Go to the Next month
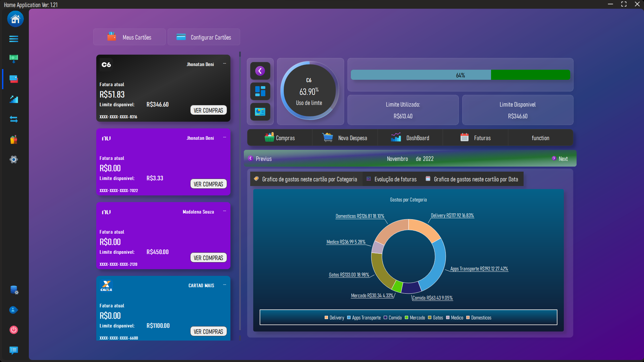This screenshot has width=644, height=362. tap(560, 159)
